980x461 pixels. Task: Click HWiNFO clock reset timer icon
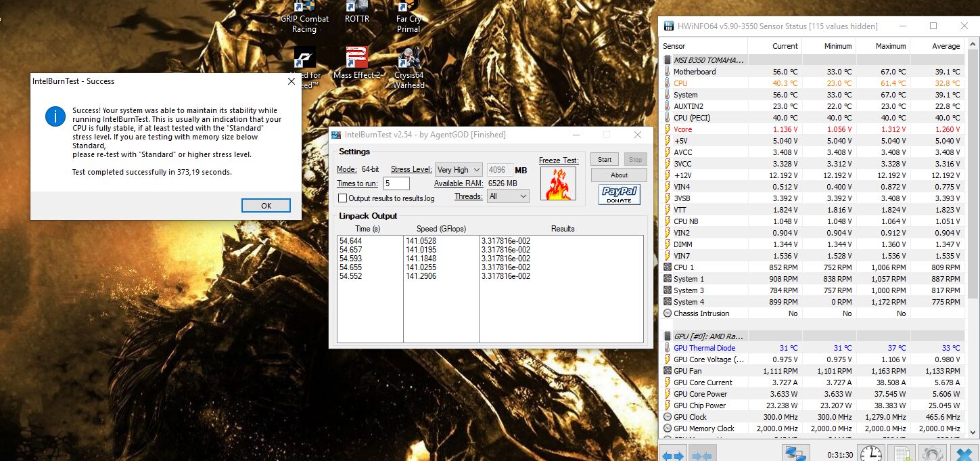tap(870, 454)
